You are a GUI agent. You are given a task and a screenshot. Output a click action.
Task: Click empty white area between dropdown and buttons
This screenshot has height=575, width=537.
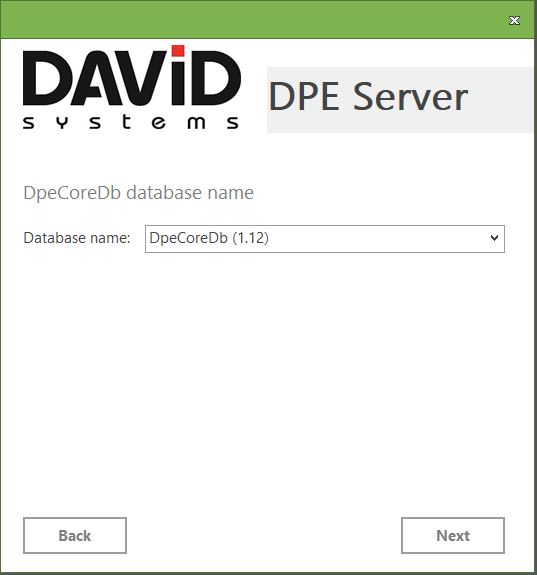(268, 381)
